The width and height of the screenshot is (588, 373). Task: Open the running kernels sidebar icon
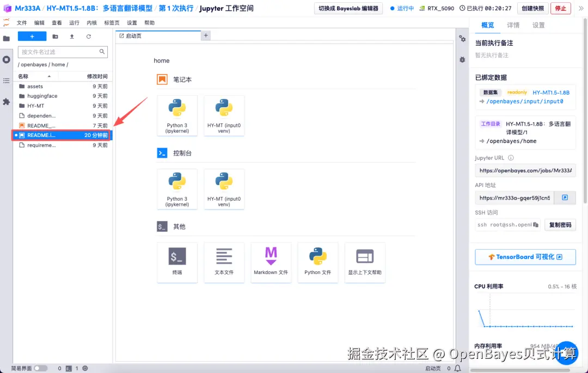pyautogui.click(x=7, y=60)
